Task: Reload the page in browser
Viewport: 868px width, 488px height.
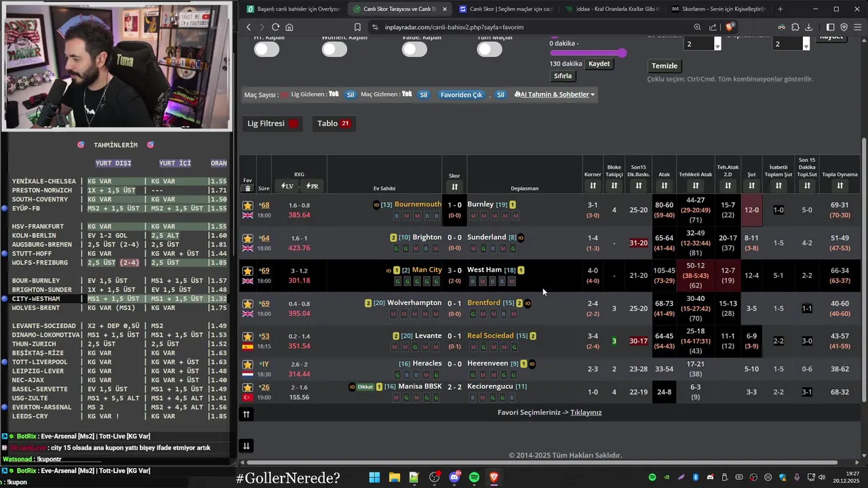Action: [275, 27]
